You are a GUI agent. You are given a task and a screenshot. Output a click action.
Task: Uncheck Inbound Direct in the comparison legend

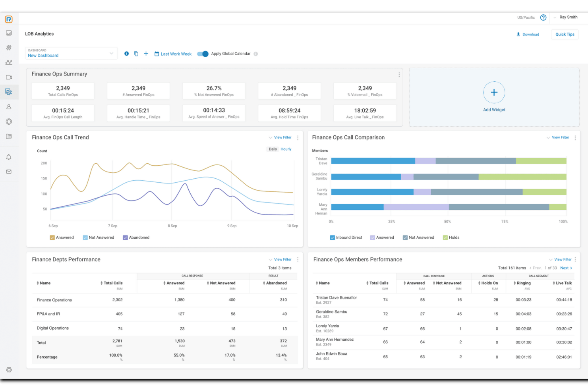click(332, 237)
